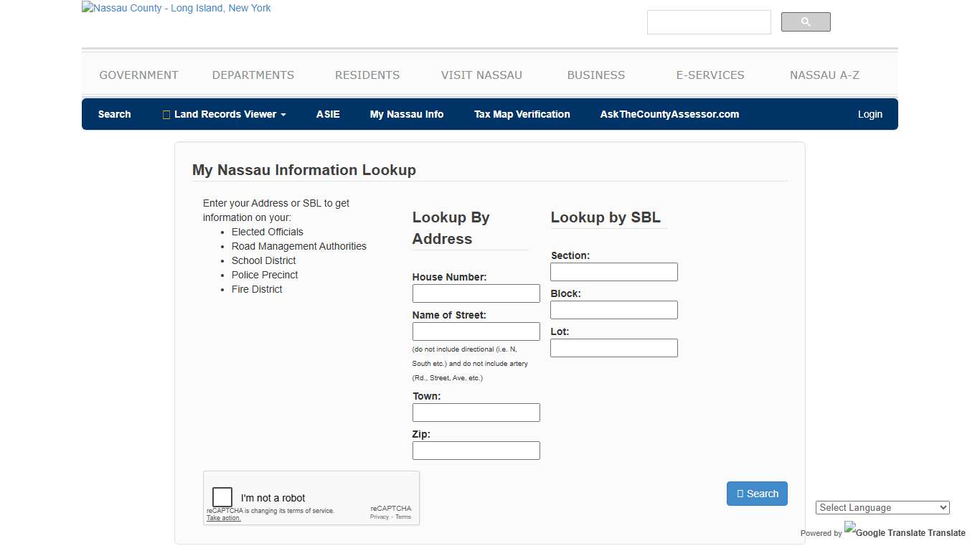Click the Take action link
The image size is (980, 551).
coord(221,517)
